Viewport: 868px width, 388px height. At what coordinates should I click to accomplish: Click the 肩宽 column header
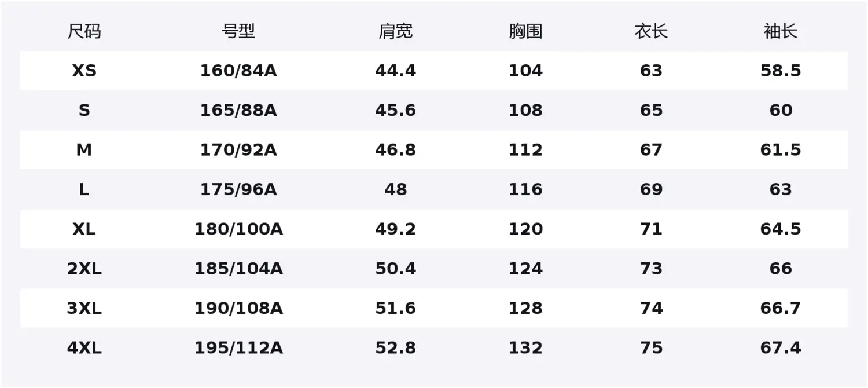tap(396, 31)
